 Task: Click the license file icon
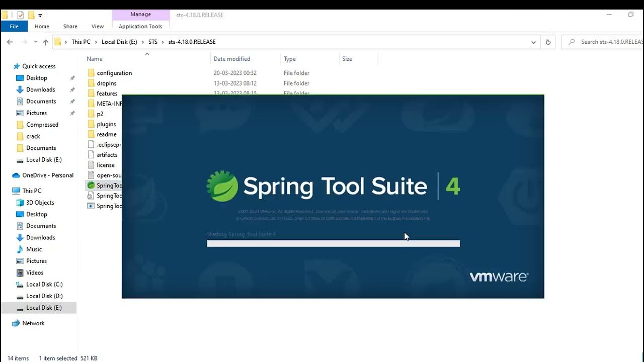click(91, 165)
